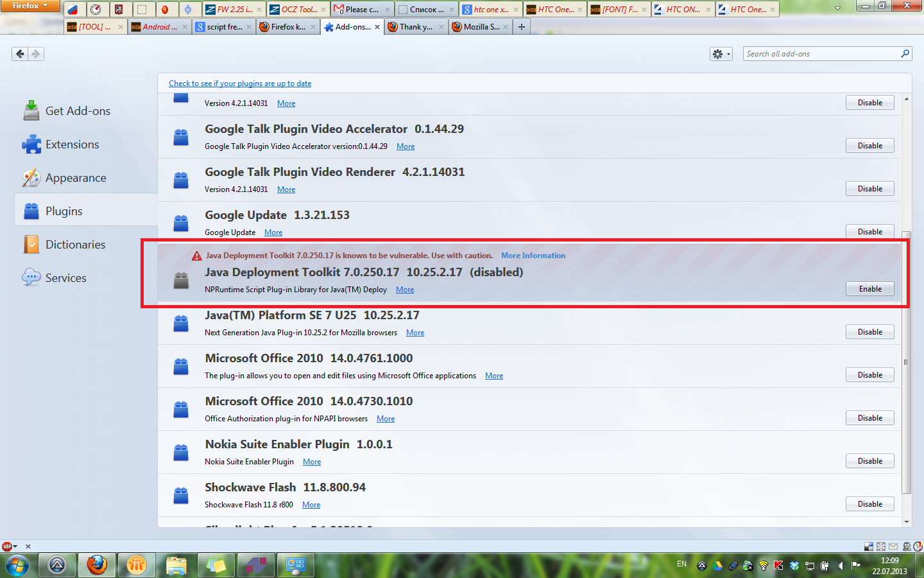This screenshot has width=924, height=578.
Task: Disable the Shockwave Flash plugin
Action: pos(870,504)
